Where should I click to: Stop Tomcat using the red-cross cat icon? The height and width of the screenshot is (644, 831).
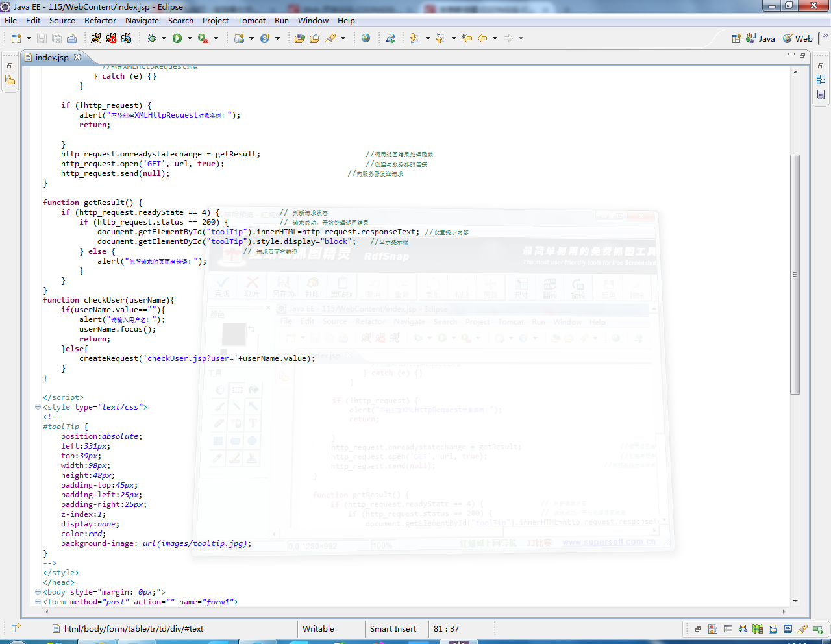[x=111, y=38]
